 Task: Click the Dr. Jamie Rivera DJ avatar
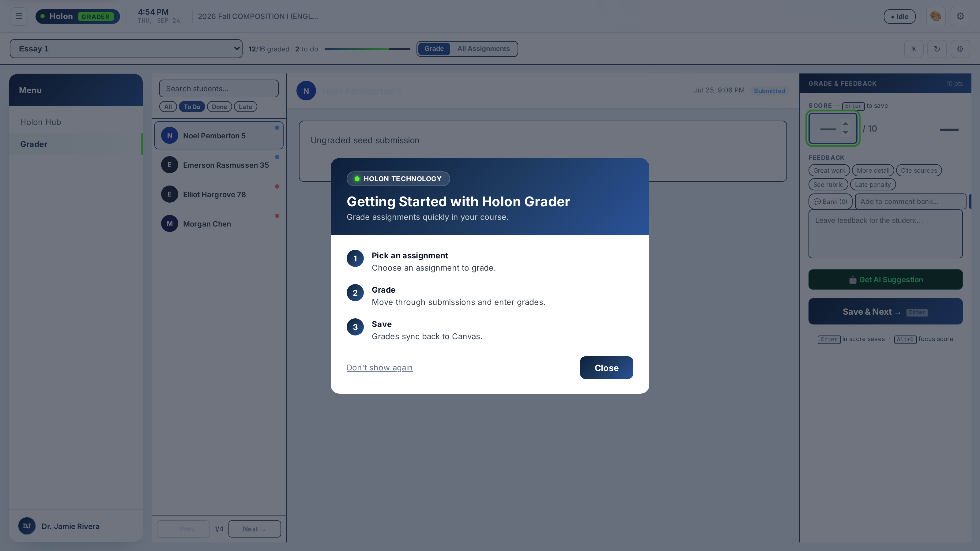[27, 526]
